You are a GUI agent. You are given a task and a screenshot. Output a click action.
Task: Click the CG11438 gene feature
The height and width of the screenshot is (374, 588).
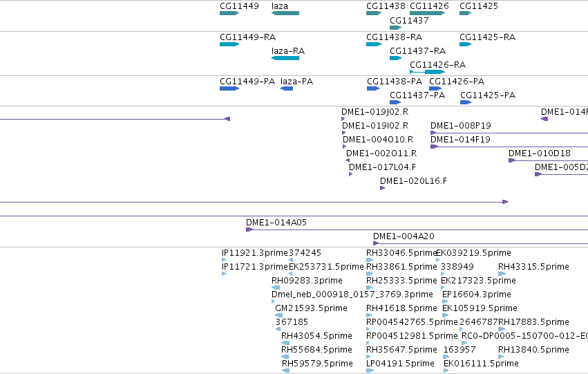[374, 13]
